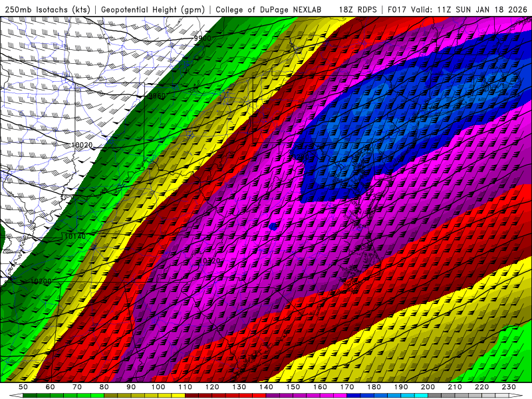Click the 170 value on the color scale
The image size is (532, 399).
click(x=347, y=387)
